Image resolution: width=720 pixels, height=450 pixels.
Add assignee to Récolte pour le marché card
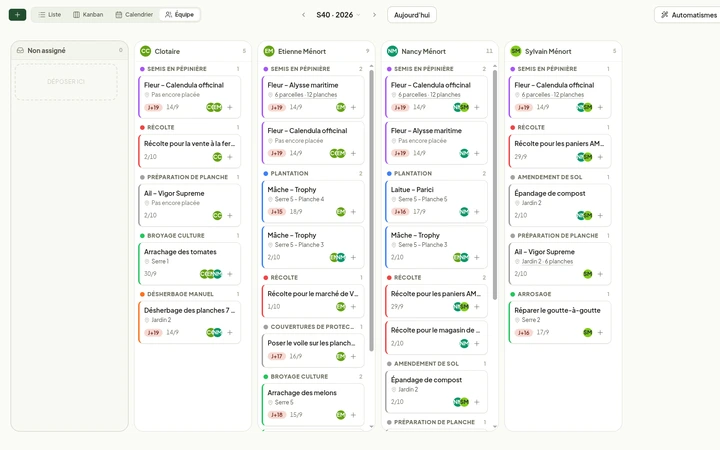click(x=354, y=307)
